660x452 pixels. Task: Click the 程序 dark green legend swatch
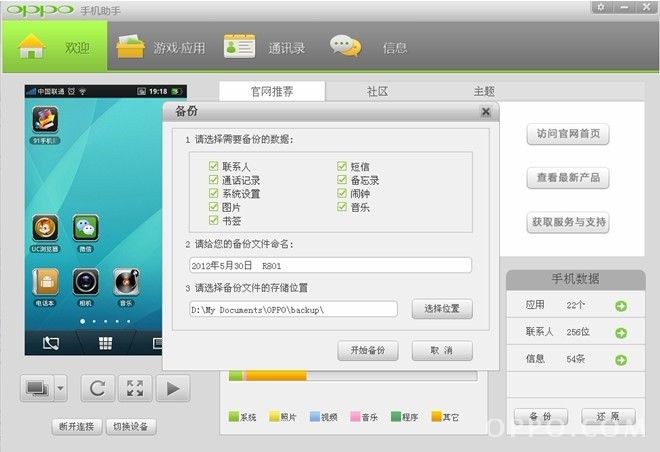pyautogui.click(x=396, y=417)
